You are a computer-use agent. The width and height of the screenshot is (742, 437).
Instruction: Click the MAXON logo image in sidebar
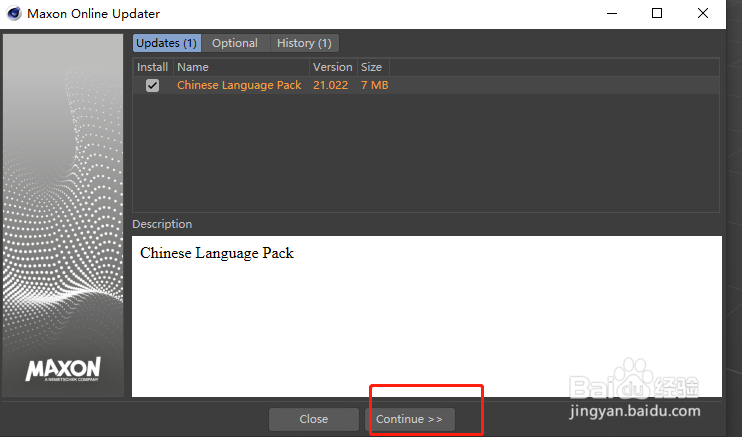coord(63,369)
